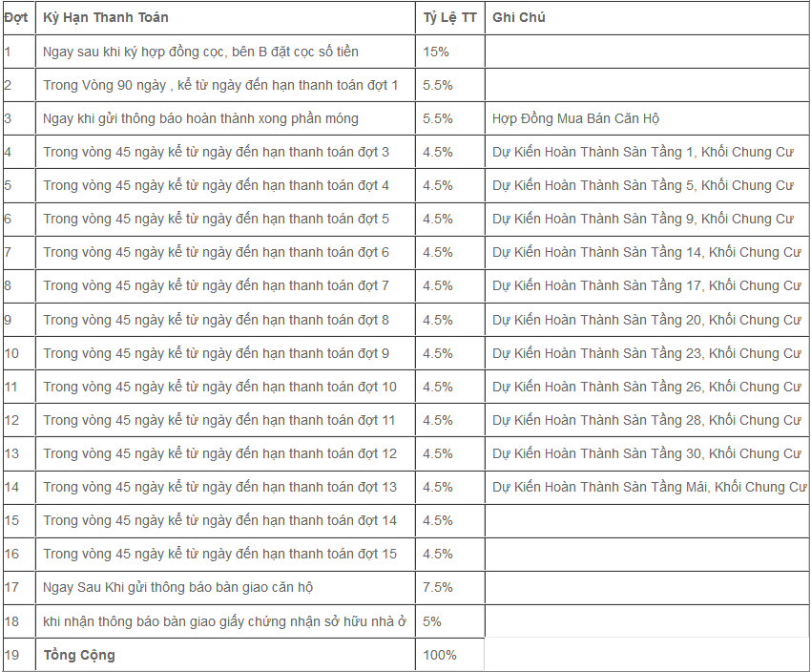This screenshot has height=672, width=811.
Task: Click the 'Kỳ Hạn Thanh Toán' column header
Action: click(x=106, y=18)
